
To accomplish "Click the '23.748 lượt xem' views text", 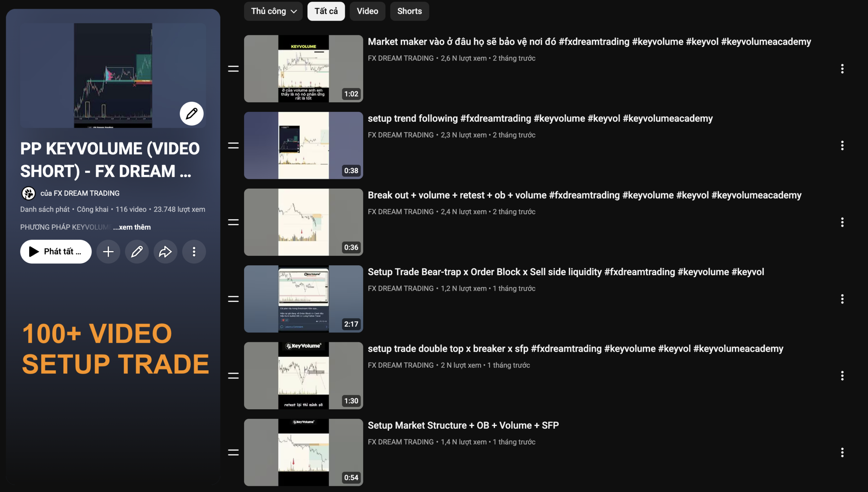I will (x=179, y=209).
